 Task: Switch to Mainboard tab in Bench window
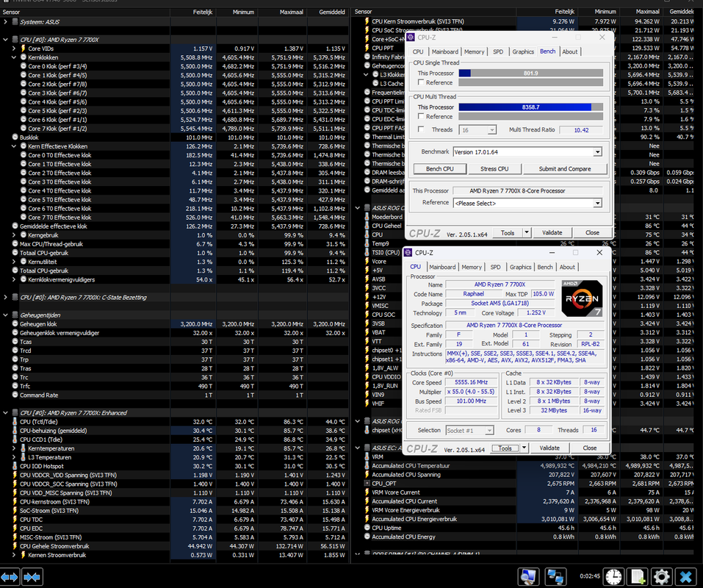pos(444,52)
